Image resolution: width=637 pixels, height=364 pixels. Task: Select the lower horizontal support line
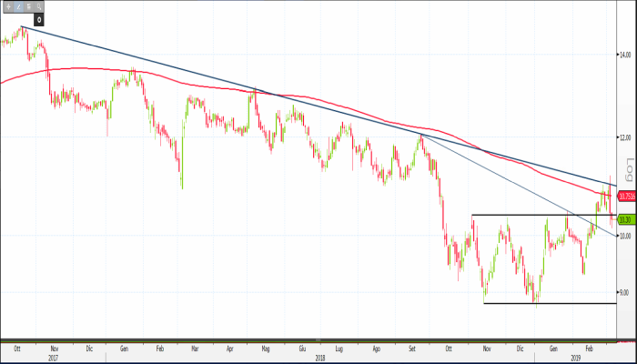coord(546,303)
